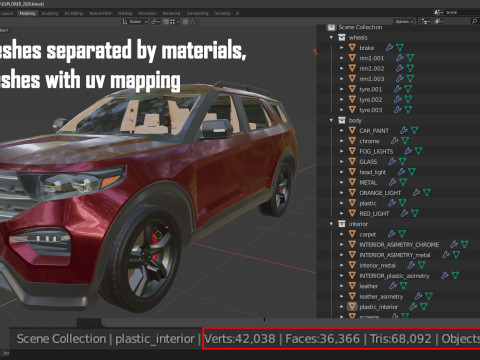Click the modifier wrench icon on brake row

389,48
